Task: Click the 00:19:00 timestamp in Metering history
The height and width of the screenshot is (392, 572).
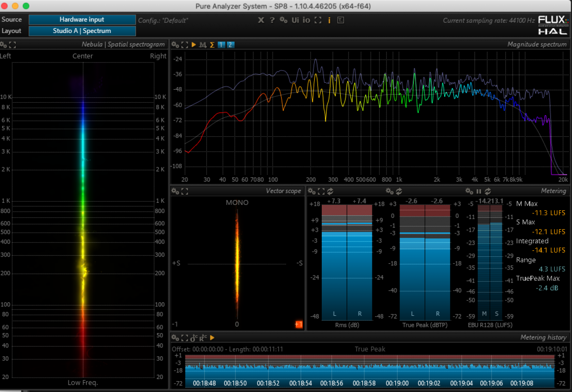Action: tap(398, 383)
